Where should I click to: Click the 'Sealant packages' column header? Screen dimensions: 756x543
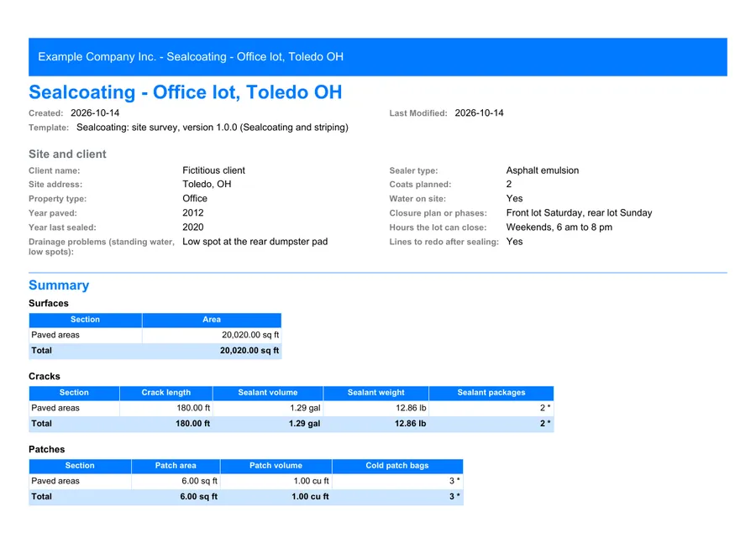click(x=491, y=393)
